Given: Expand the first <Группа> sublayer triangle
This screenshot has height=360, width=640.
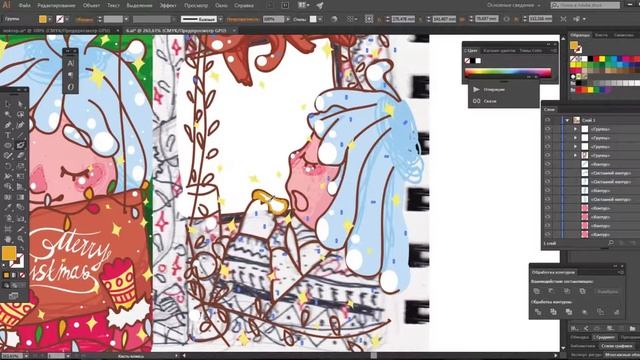Looking at the screenshot, I should (x=576, y=129).
